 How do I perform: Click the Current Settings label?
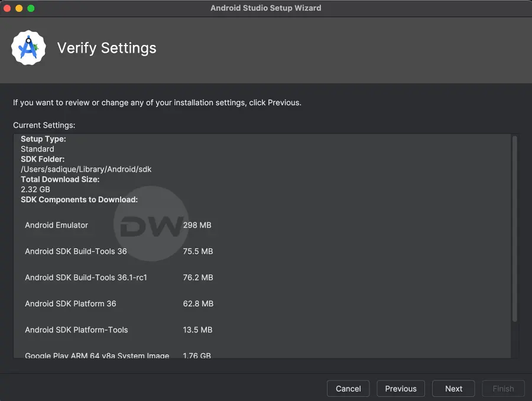[44, 125]
